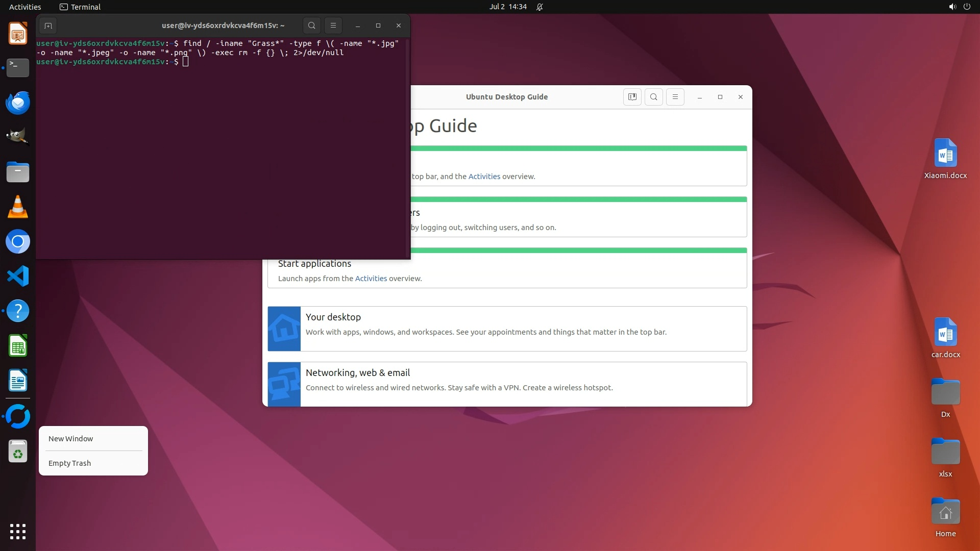Open the Desktop Guide hamburger menu
Image resolution: width=980 pixels, height=551 pixels.
675,97
